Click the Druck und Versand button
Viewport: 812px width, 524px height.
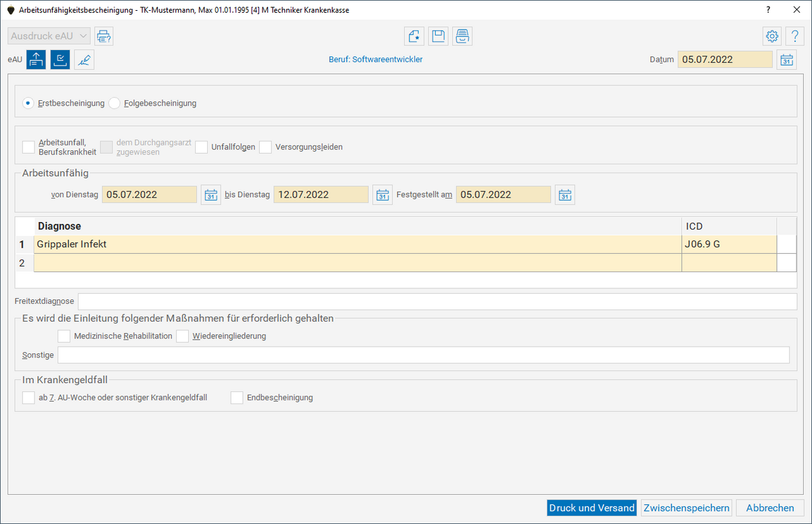592,508
